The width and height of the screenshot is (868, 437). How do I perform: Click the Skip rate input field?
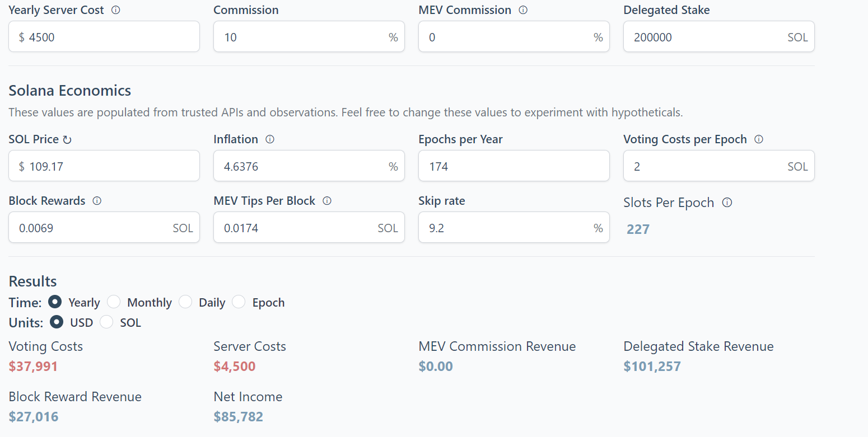tap(514, 227)
